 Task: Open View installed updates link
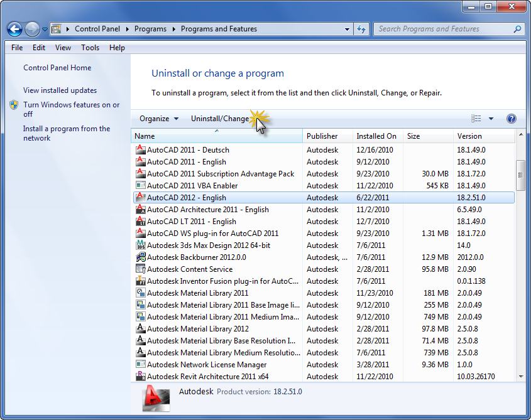[x=60, y=90]
